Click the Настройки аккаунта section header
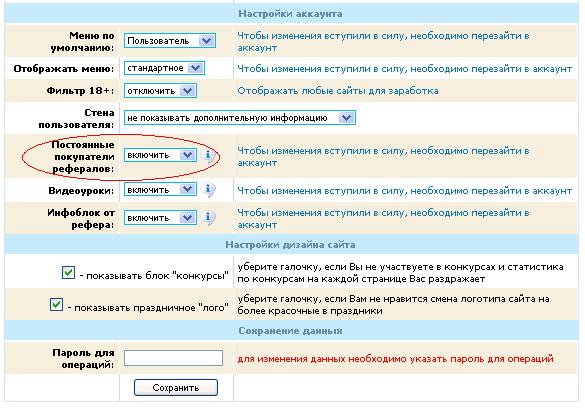The width and height of the screenshot is (585, 412). (290, 14)
